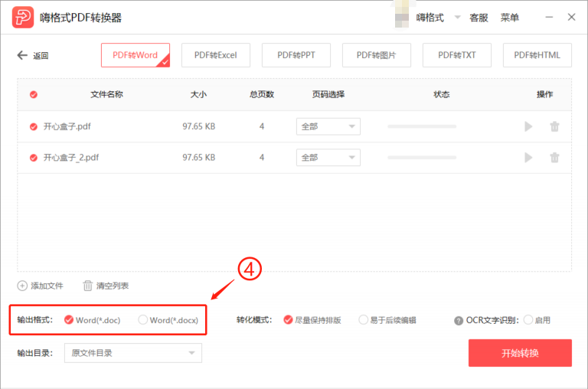Toggle the select-all checkbox in the table header

point(34,94)
